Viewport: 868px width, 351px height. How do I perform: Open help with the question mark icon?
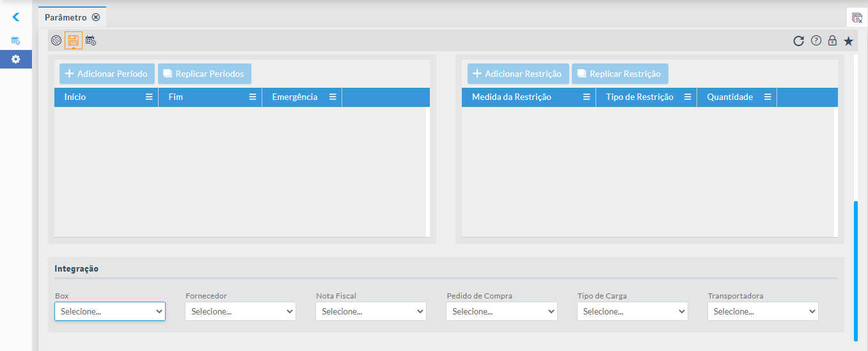816,41
